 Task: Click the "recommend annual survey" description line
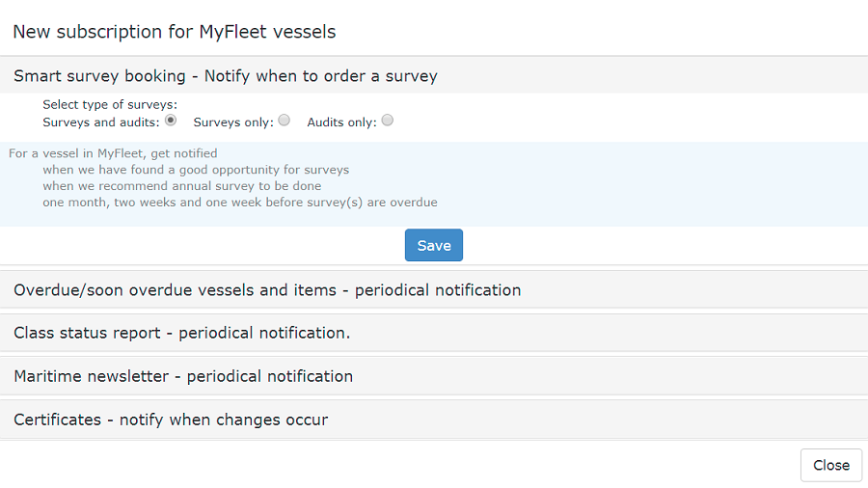point(182,186)
